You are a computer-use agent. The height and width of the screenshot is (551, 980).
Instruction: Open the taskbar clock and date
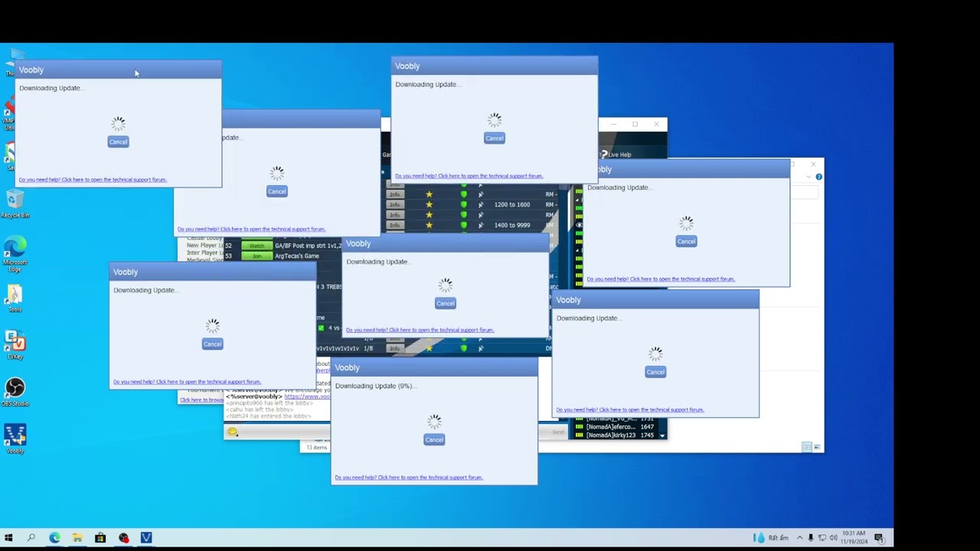point(854,537)
